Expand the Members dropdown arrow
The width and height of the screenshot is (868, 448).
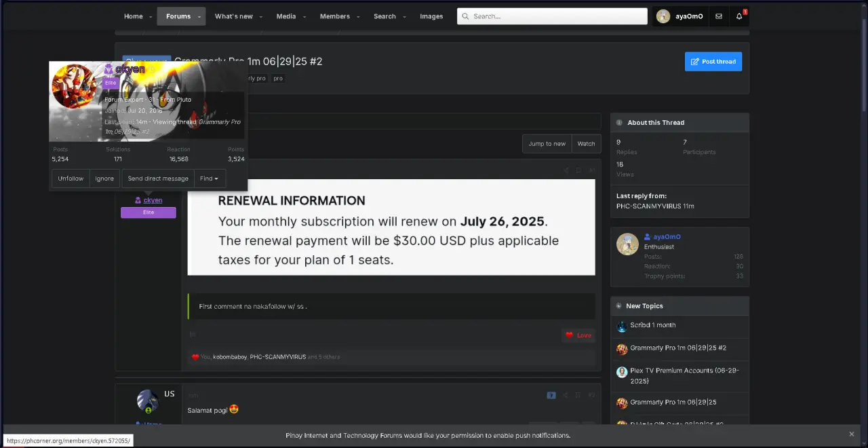pos(359,17)
